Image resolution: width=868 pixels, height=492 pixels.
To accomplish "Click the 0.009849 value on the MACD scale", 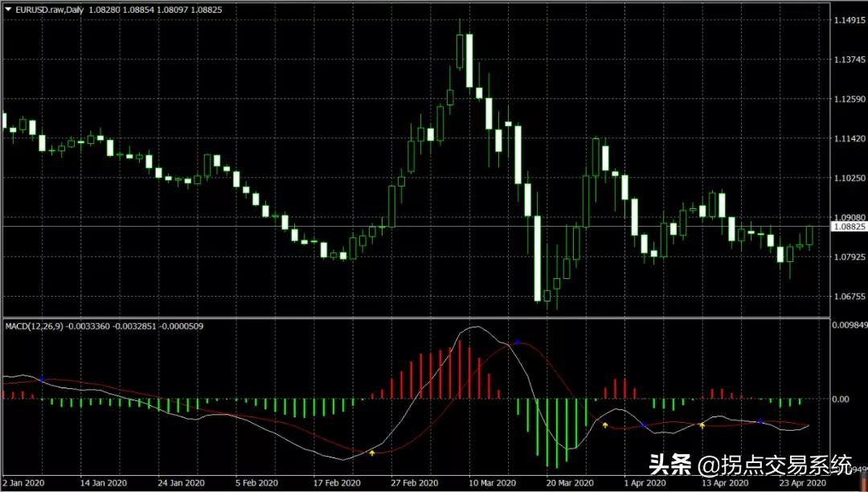I will click(x=847, y=324).
